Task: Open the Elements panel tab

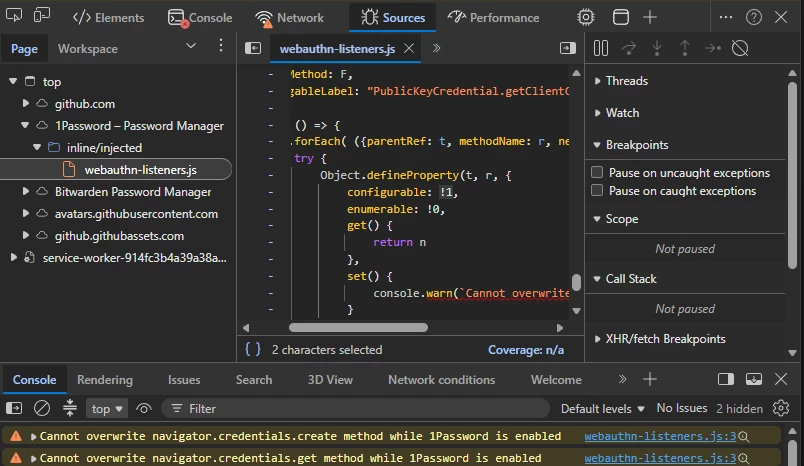Action: coord(109,17)
